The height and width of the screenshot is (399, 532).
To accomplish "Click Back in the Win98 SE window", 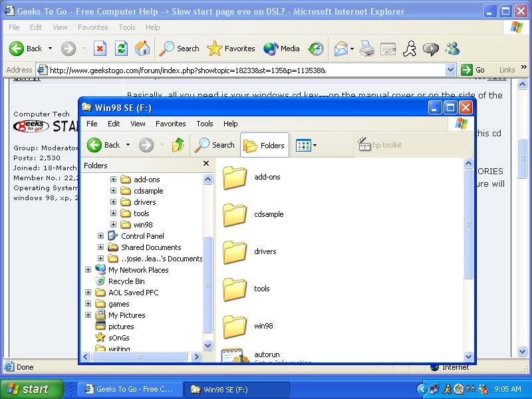I will pyautogui.click(x=104, y=145).
